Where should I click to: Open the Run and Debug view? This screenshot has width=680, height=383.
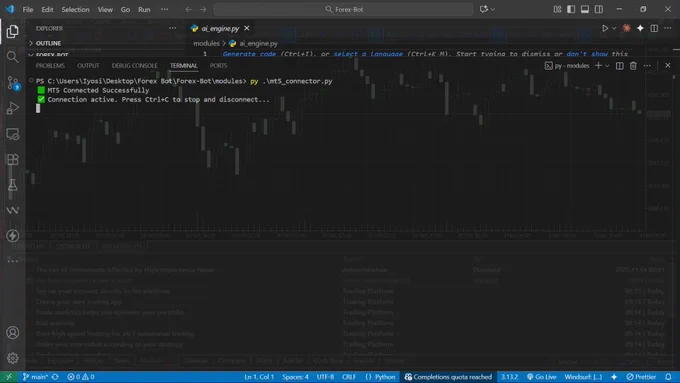[13, 108]
